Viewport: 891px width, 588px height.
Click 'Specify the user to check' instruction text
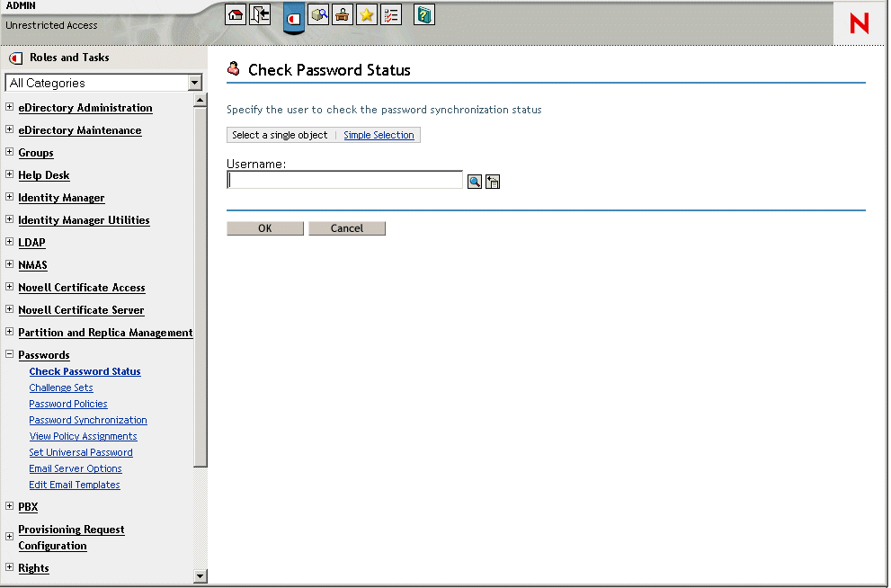384,110
